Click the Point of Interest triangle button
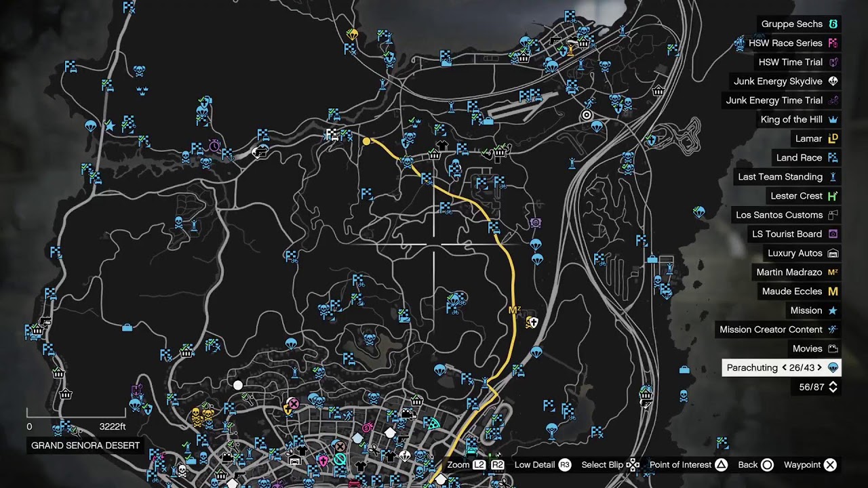The image size is (868, 488). [722, 465]
